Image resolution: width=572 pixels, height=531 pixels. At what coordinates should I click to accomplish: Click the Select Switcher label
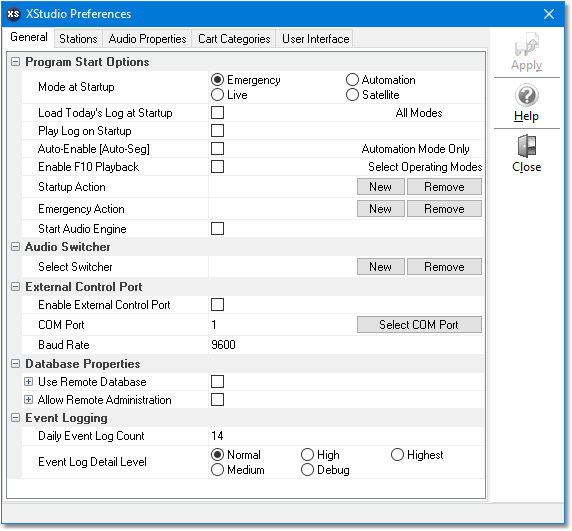tap(75, 267)
